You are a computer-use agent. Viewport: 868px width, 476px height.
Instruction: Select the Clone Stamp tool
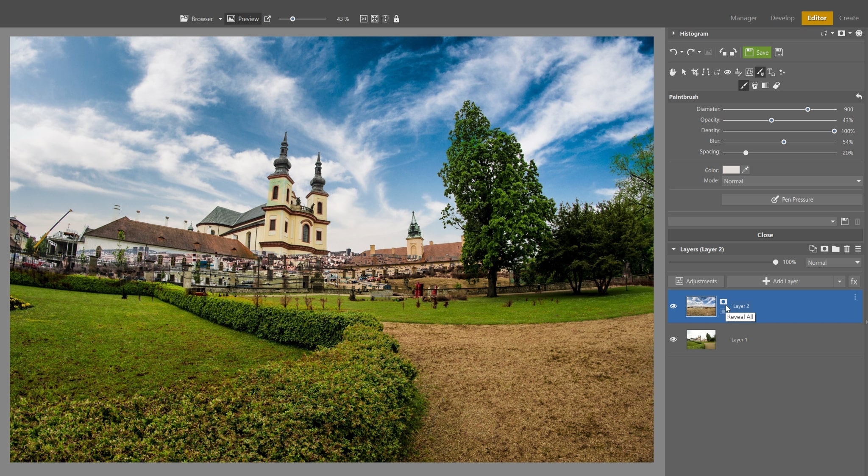(738, 72)
